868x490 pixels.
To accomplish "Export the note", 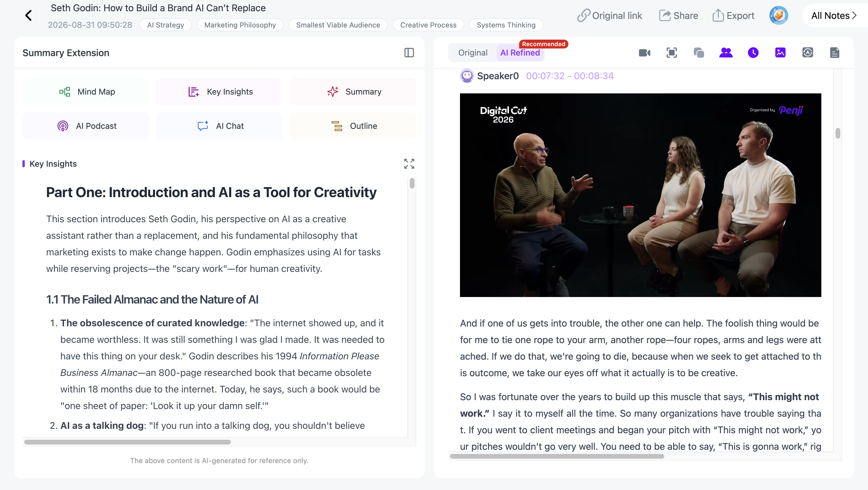I will pyautogui.click(x=733, y=15).
